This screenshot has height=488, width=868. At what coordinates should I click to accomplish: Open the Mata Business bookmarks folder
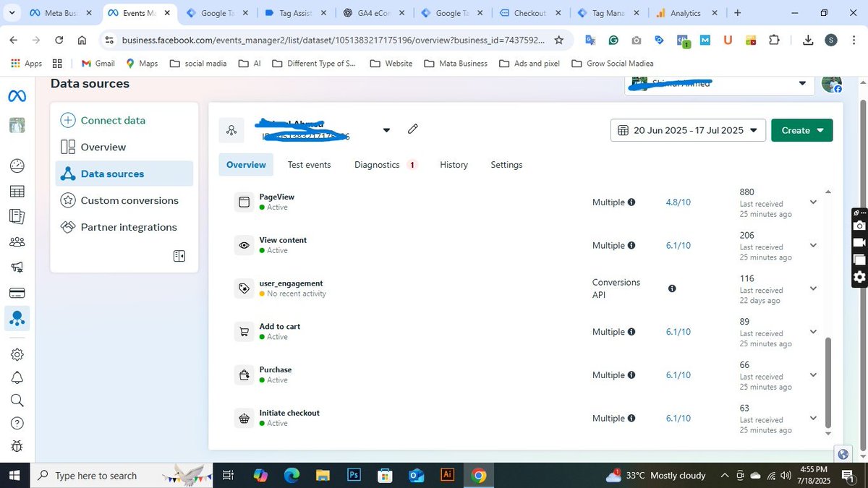pyautogui.click(x=456, y=64)
